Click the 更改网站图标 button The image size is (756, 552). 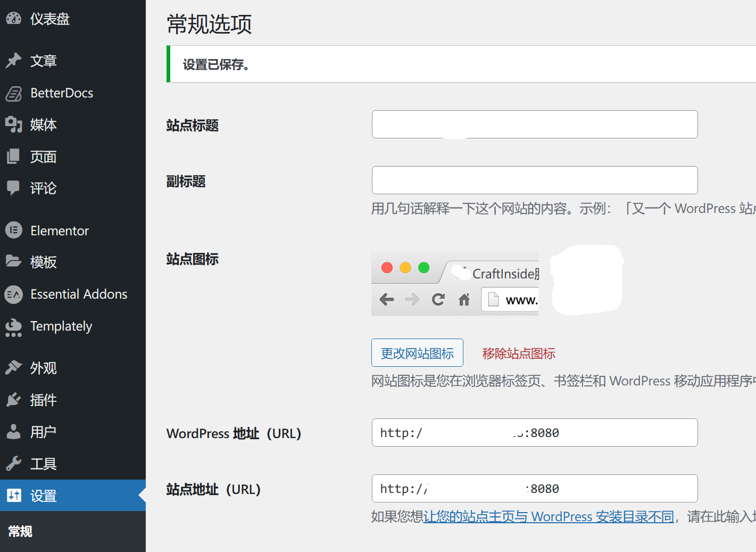(x=417, y=353)
